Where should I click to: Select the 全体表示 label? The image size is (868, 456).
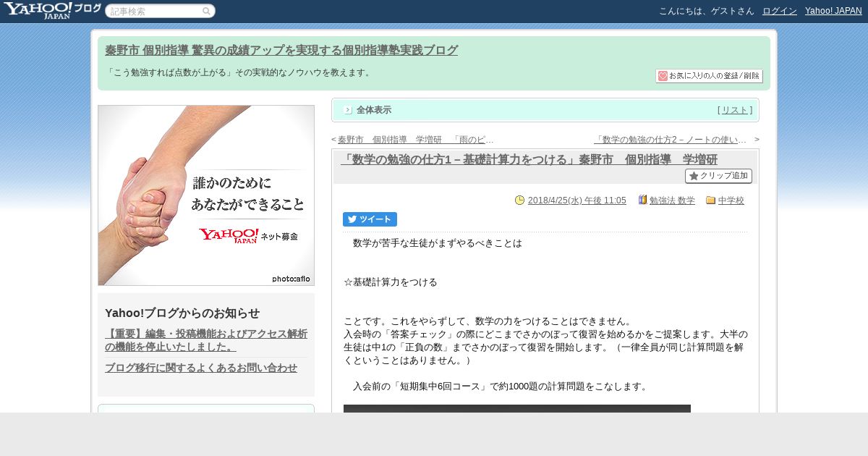[374, 110]
